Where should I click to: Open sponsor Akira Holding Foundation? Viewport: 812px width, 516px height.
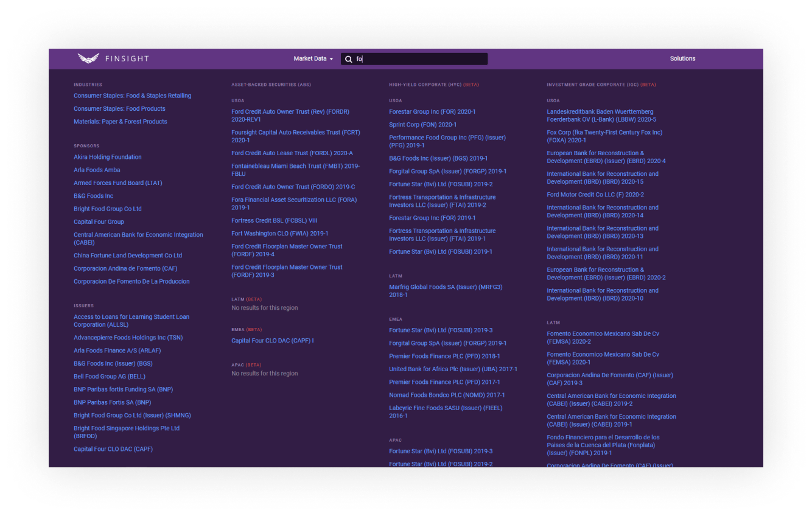point(107,157)
